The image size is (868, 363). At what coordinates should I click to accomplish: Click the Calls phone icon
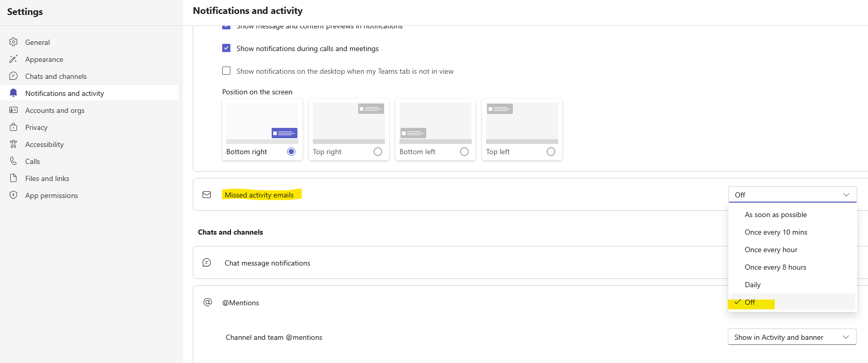[x=13, y=161]
